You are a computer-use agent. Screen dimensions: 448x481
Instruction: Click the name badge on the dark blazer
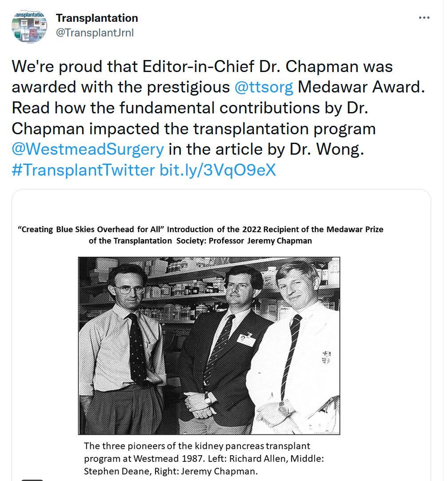tap(246, 340)
